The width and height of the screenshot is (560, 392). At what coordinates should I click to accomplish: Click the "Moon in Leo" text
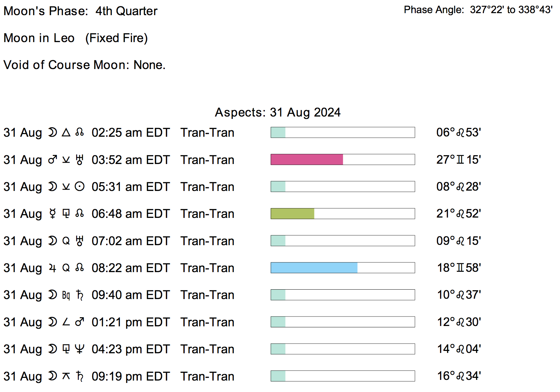(x=39, y=38)
